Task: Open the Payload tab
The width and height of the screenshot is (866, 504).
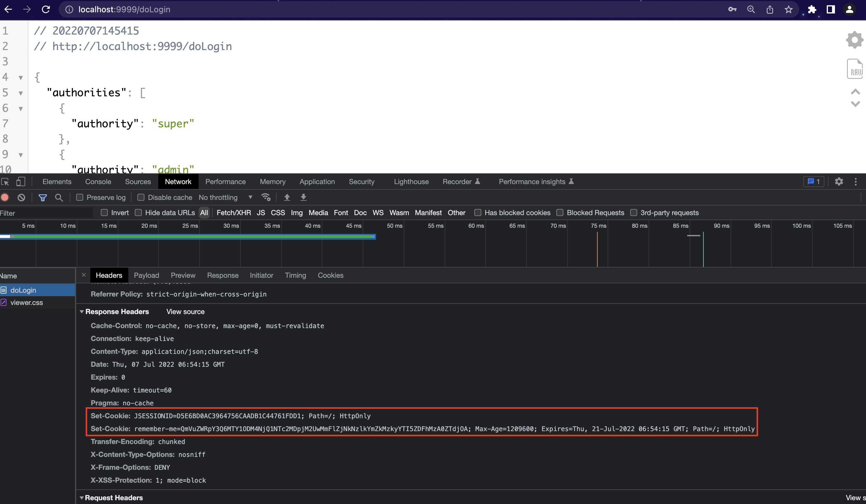Action: pyautogui.click(x=146, y=275)
